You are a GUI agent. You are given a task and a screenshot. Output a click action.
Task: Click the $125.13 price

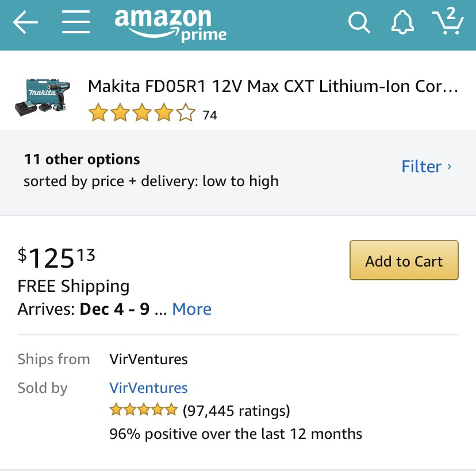pyautogui.click(x=56, y=258)
